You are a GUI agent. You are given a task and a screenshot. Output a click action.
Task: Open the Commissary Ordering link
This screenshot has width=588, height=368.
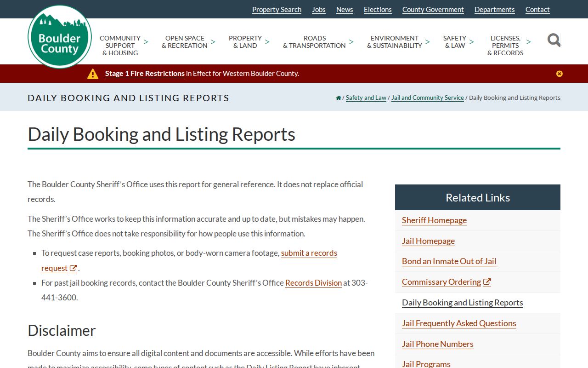point(441,282)
